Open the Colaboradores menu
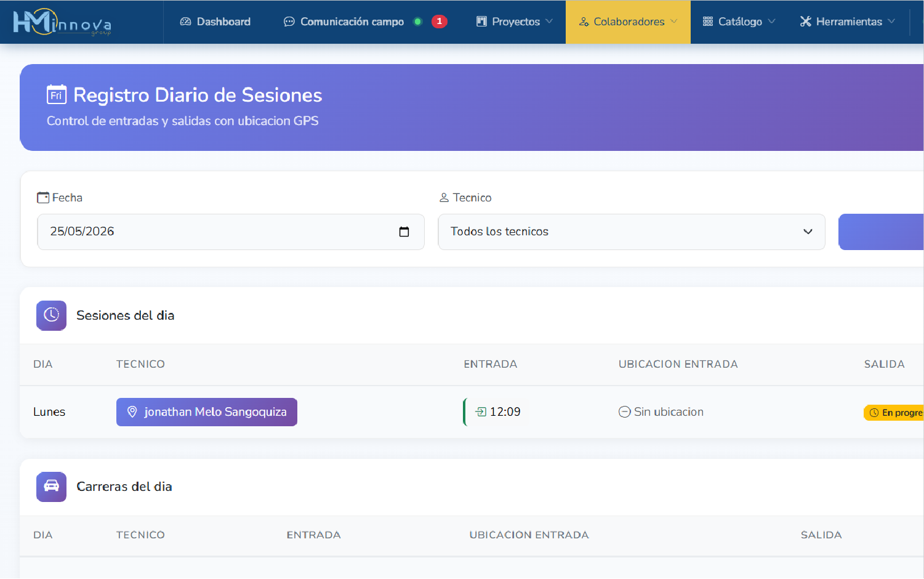This screenshot has height=579, width=924. (628, 22)
